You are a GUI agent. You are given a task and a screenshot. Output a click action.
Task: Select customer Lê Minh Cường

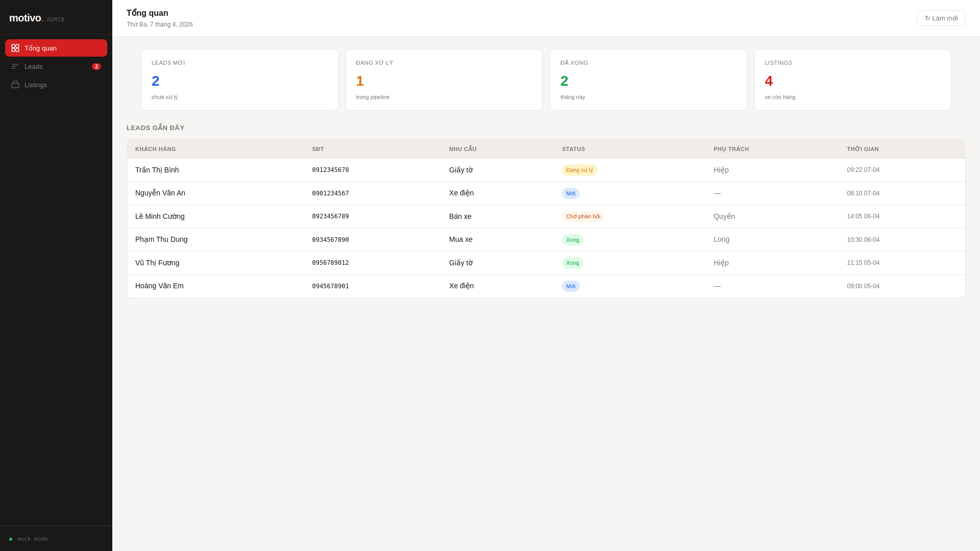coord(160,216)
